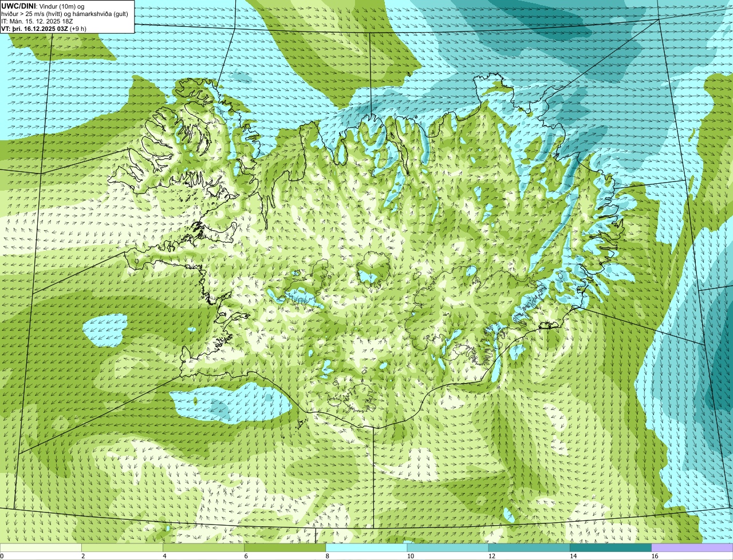Click the 8–10 m/s light cyan swatch
733x560 pixels.
[366, 547]
